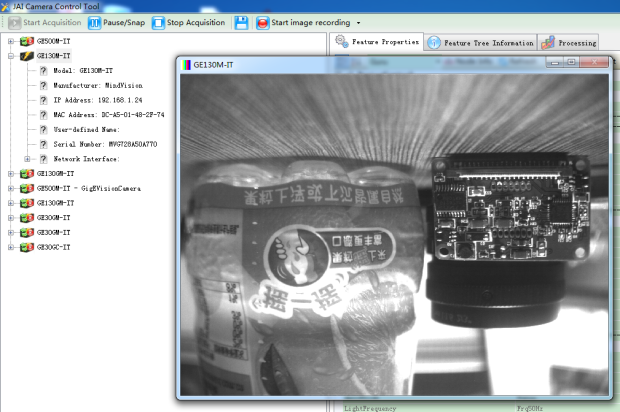Screen dimensions: 620x412
Task: Click the color-bar icon in GE130M-IT window title
Action: [x=185, y=64]
